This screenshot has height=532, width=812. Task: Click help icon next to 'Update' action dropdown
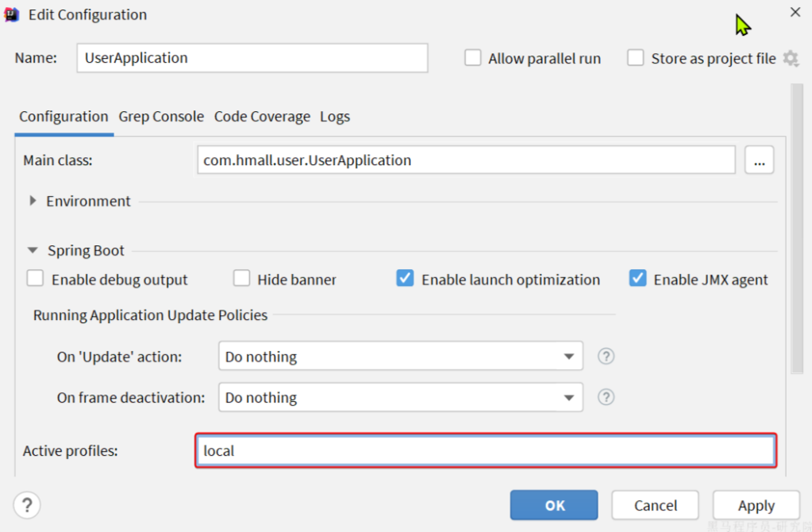pyautogui.click(x=606, y=357)
